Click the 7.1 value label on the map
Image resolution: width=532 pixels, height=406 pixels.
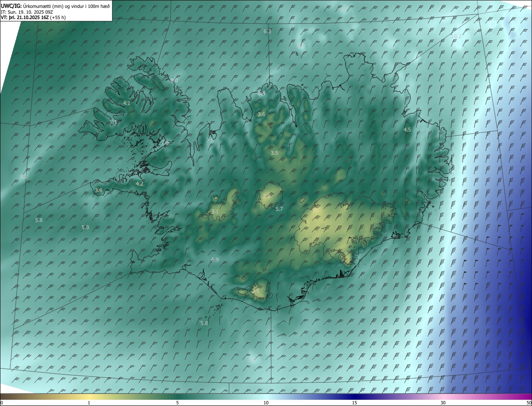click(113, 122)
